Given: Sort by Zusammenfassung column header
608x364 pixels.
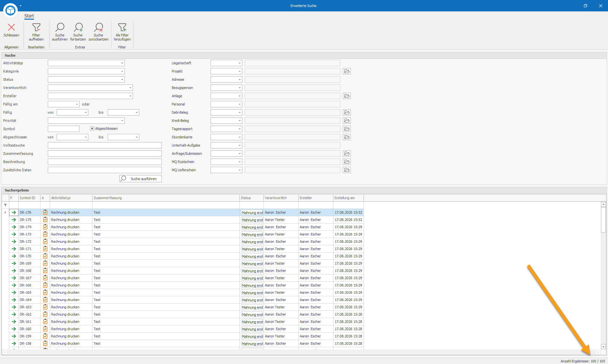Looking at the screenshot, I should pos(166,198).
